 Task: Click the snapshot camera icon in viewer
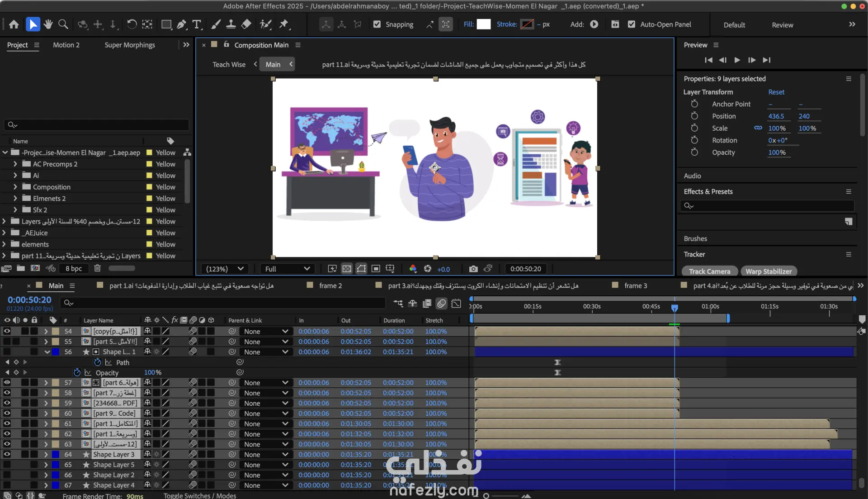(473, 269)
